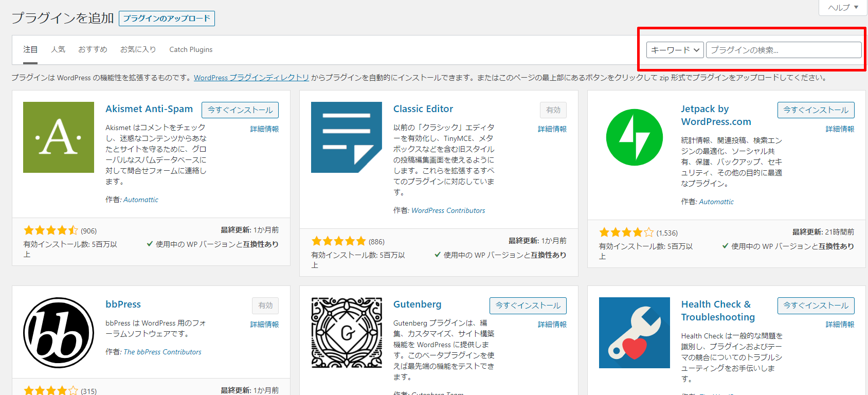Image resolution: width=868 pixels, height=395 pixels.
Task: Expand the ヘルプ help panel
Action: pos(843,8)
